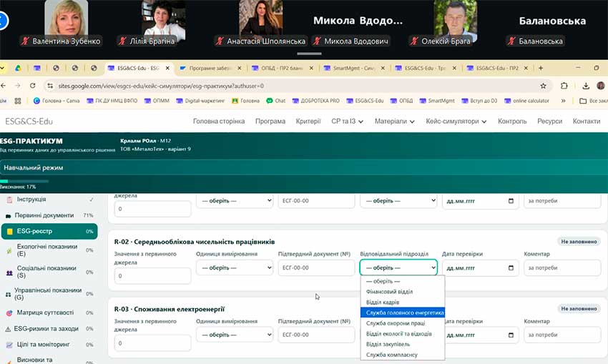
Task: Open the Ресурси menu item
Action: click(549, 122)
